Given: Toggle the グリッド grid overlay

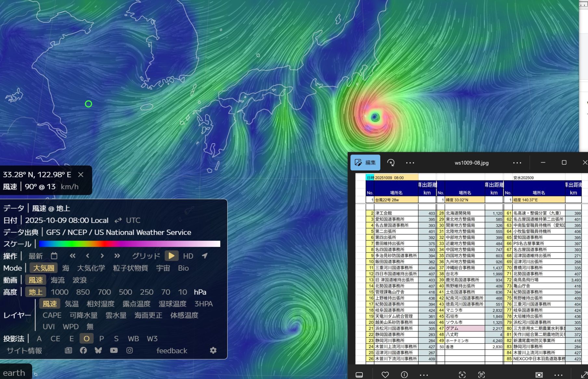Looking at the screenshot, I should tap(146, 256).
